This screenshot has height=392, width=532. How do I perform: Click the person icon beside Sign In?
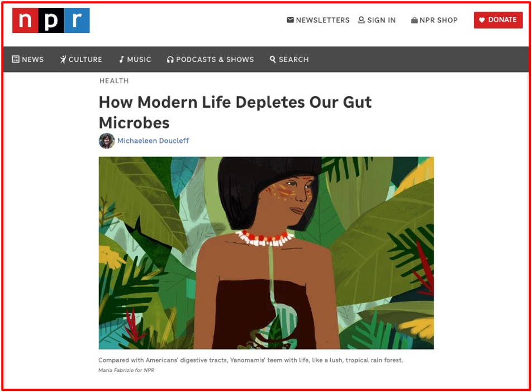click(362, 20)
